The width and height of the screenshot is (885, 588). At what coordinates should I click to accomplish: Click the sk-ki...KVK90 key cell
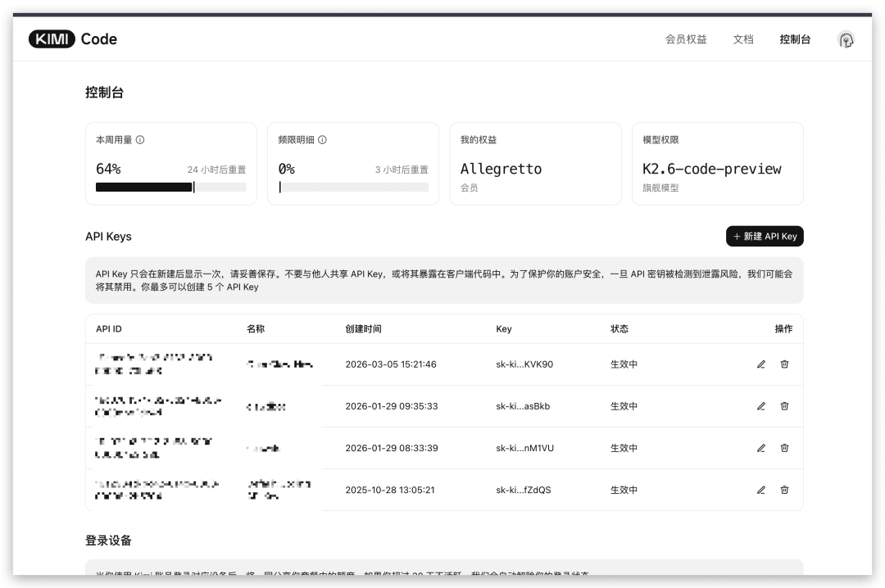coord(524,364)
